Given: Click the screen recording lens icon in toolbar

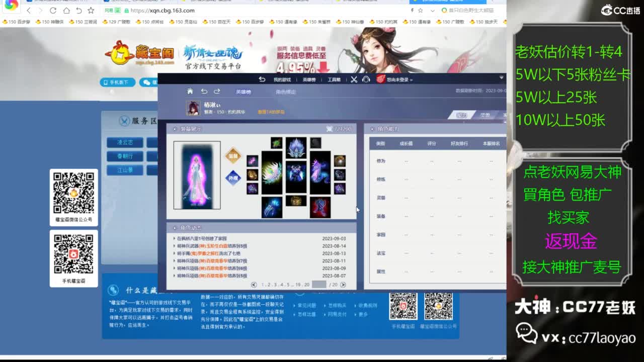Looking at the screenshot, I should tap(366, 79).
